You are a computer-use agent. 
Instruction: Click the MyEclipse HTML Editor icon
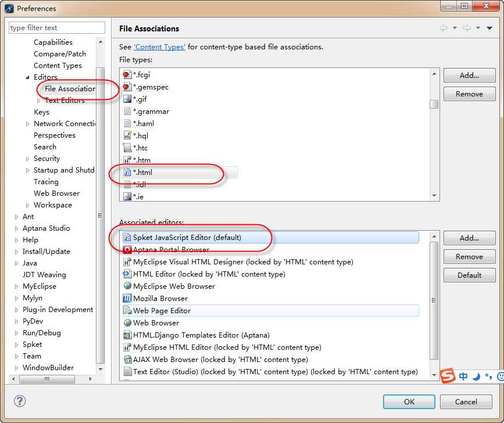point(127,347)
